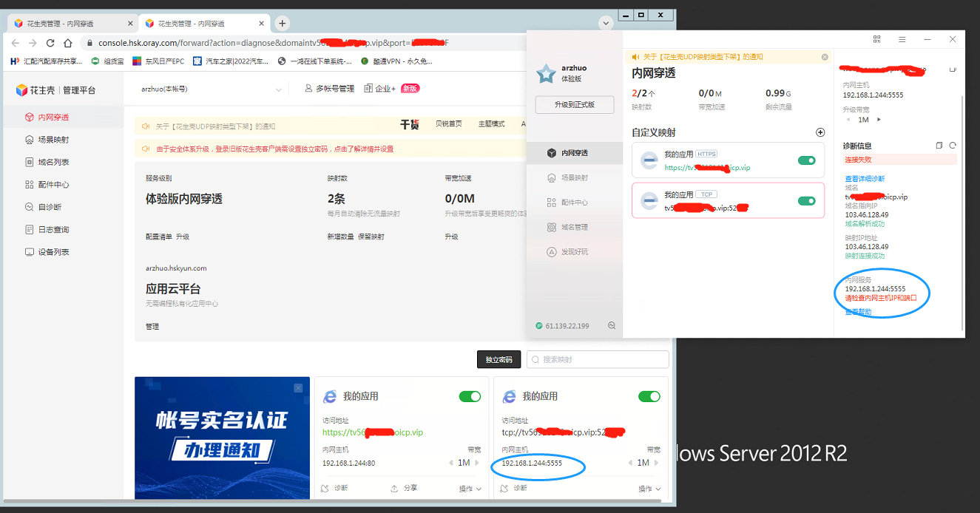Dismiss the UDP notice in client window
The width and height of the screenshot is (980, 513).
point(825,57)
